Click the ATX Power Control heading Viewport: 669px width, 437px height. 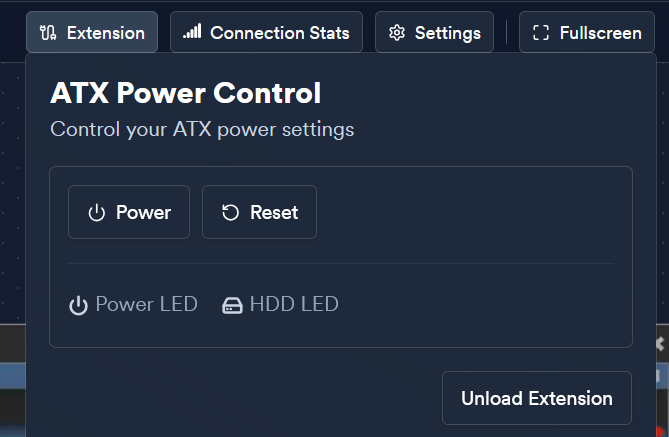186,93
